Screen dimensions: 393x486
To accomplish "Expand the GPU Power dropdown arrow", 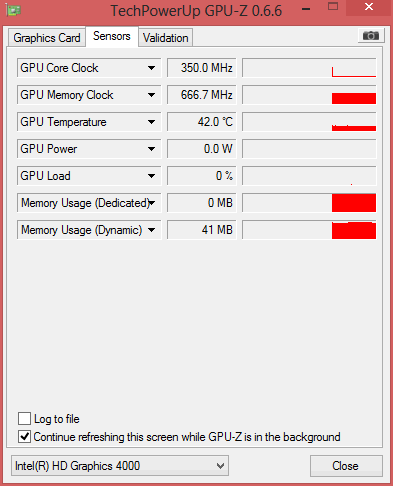I will point(151,149).
